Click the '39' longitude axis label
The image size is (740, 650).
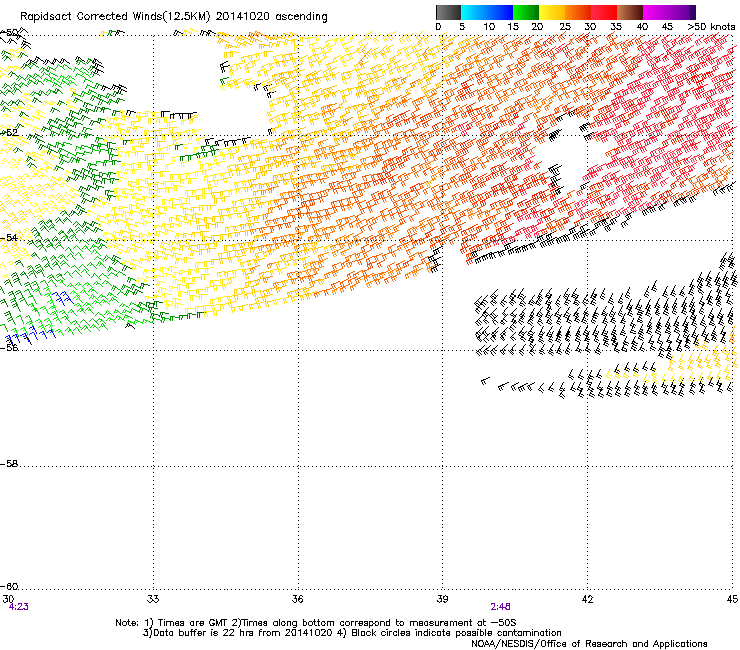point(442,599)
